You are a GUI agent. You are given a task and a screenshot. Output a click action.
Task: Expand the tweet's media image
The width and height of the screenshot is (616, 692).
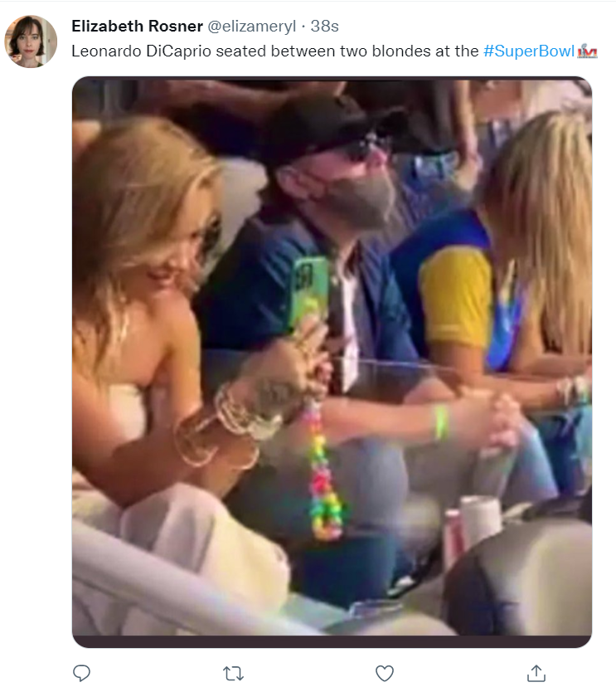(x=332, y=362)
